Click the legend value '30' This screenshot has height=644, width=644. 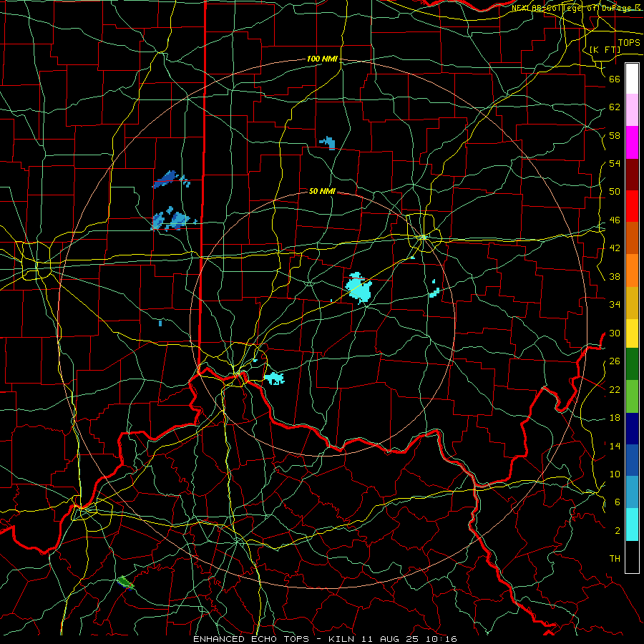pyautogui.click(x=615, y=333)
